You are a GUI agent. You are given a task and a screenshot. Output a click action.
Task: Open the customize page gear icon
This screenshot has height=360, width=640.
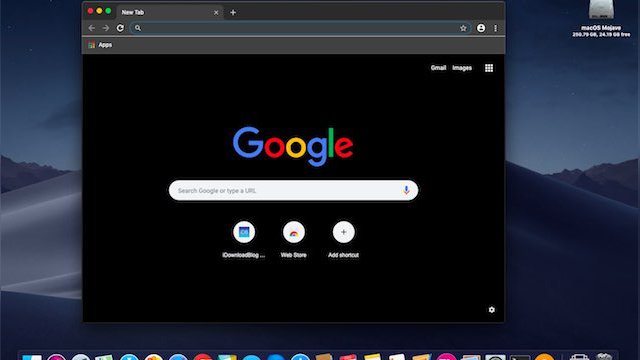pyautogui.click(x=491, y=310)
